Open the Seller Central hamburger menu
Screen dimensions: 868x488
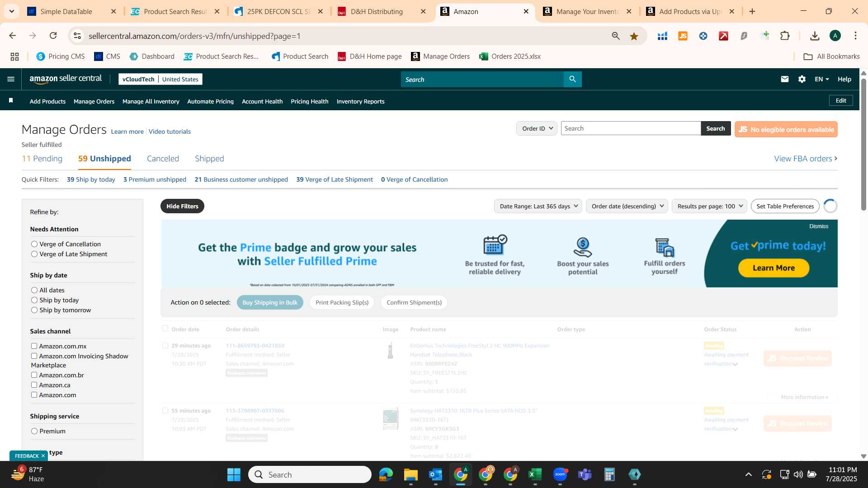11,79
